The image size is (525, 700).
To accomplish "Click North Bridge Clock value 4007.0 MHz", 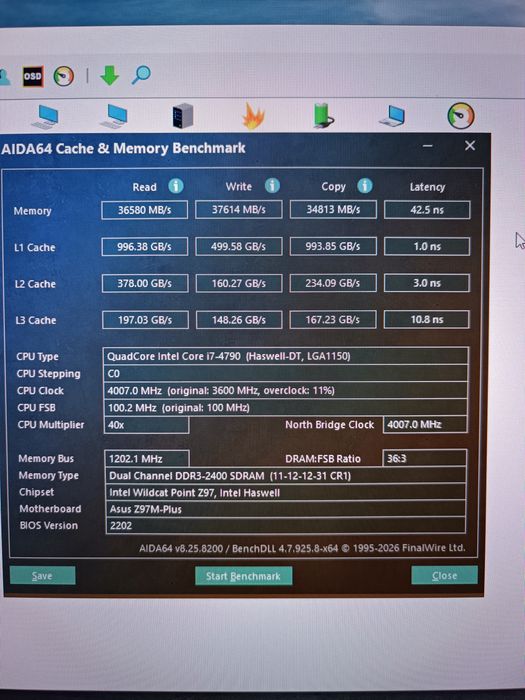I will [x=425, y=424].
